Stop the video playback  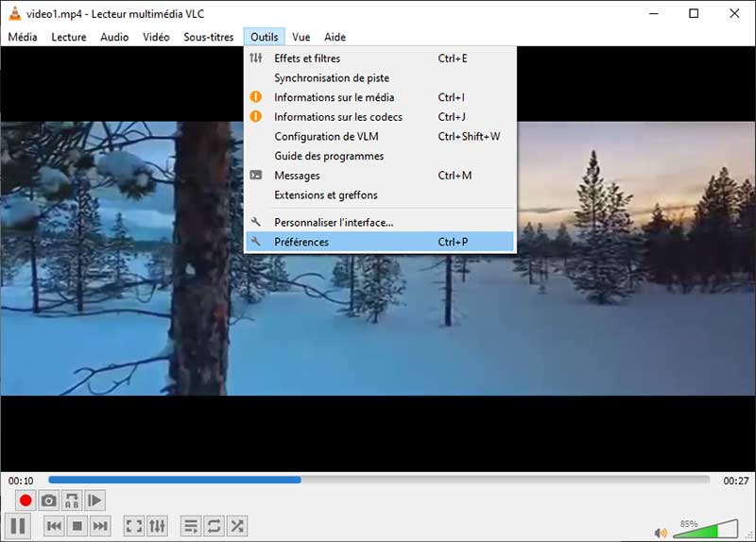[77, 525]
